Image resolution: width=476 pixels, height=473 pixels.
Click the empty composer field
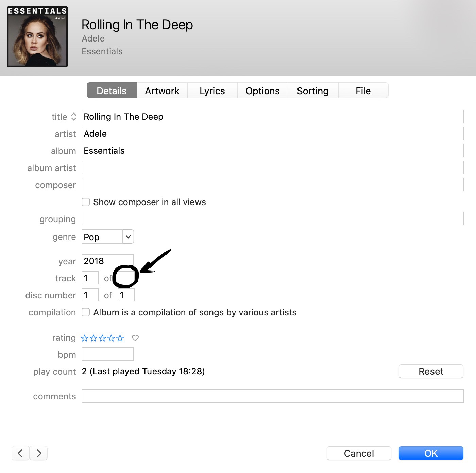click(x=273, y=184)
